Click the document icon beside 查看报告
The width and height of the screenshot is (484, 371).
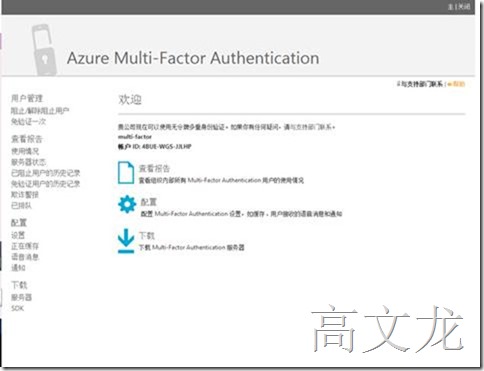pos(126,173)
